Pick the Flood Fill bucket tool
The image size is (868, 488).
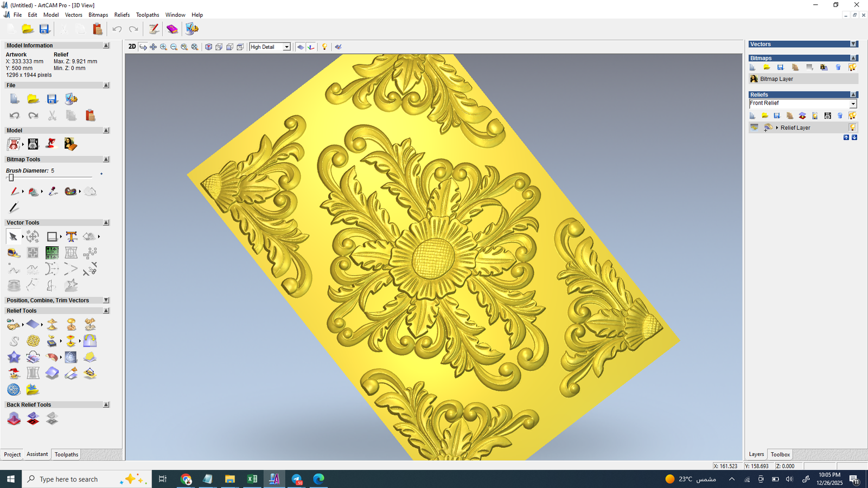[34, 191]
